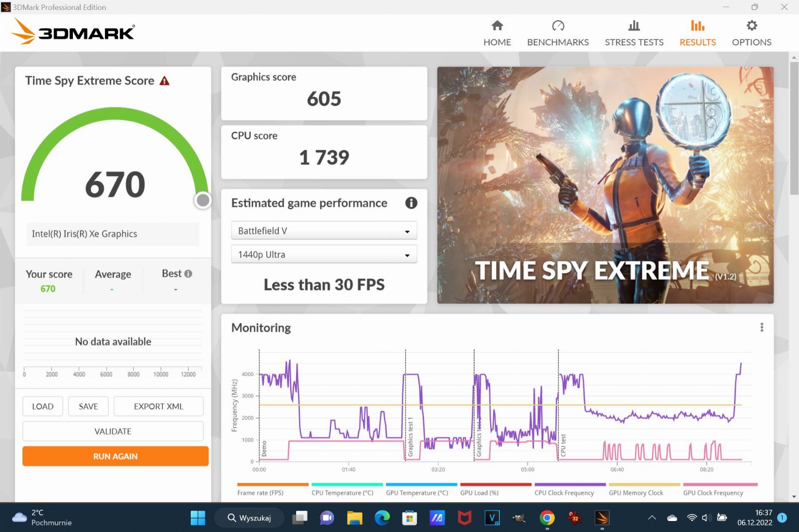Click the Intel(R) Iris(R) Xe Graphics label

[84, 234]
